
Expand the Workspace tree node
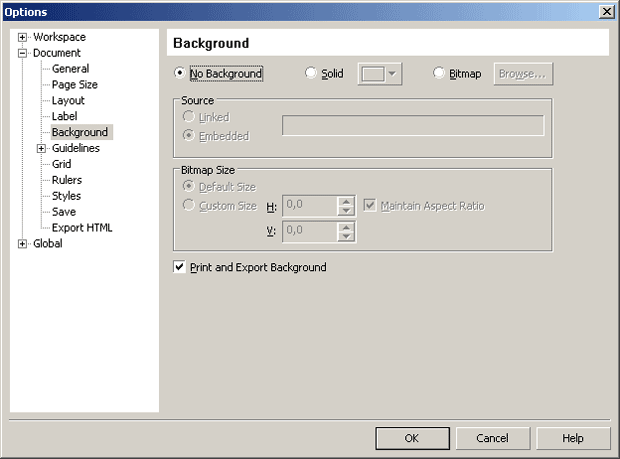pos(23,37)
